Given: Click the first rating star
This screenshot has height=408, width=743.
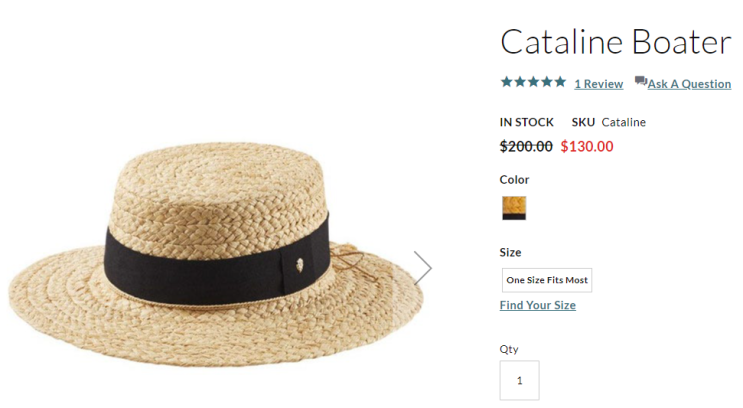Looking at the screenshot, I should click(x=506, y=82).
